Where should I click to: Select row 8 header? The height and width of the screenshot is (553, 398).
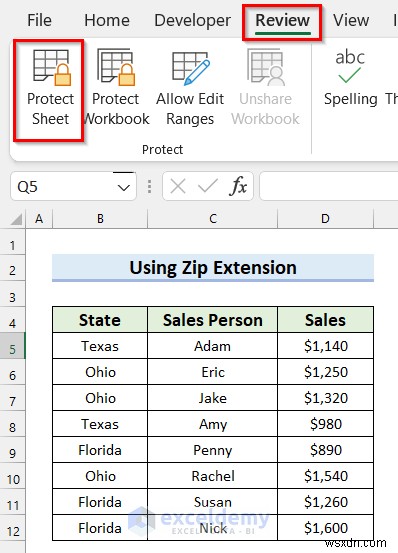(x=13, y=424)
